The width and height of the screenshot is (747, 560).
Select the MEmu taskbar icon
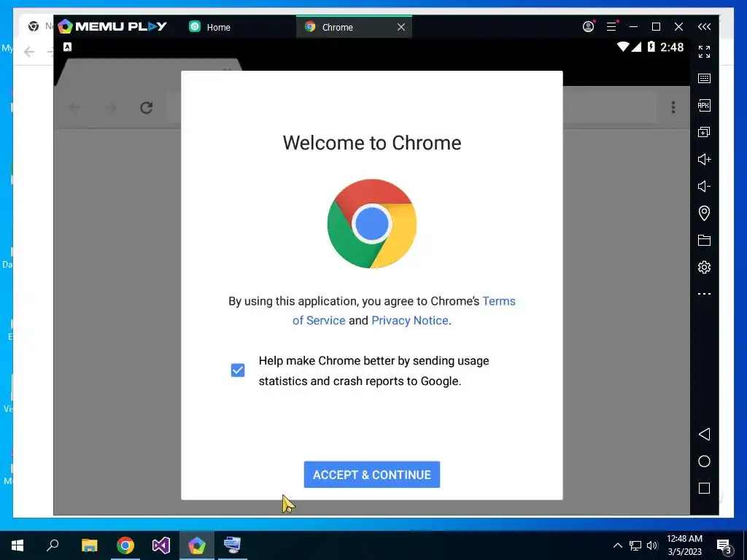[x=197, y=545]
